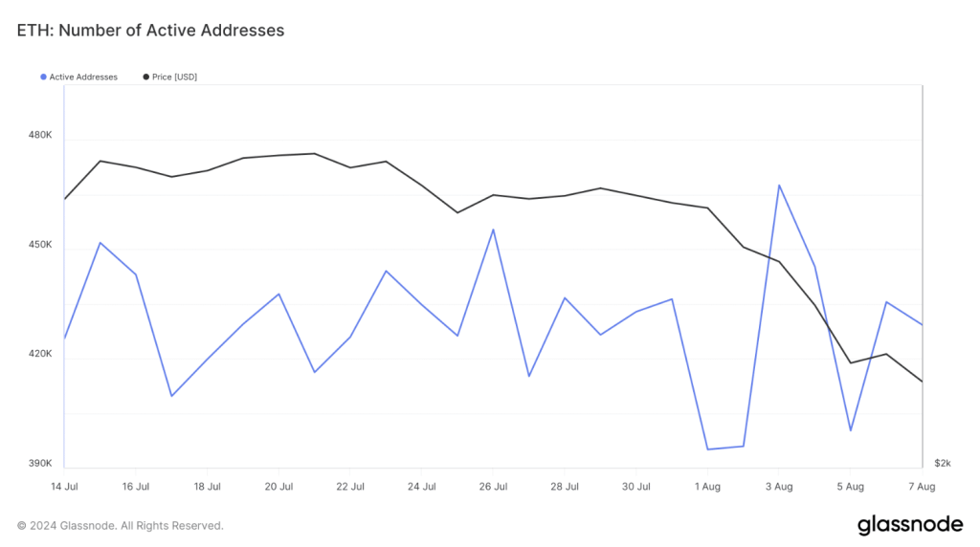
Task: Click the black Price legend dot
Action: [x=145, y=77]
